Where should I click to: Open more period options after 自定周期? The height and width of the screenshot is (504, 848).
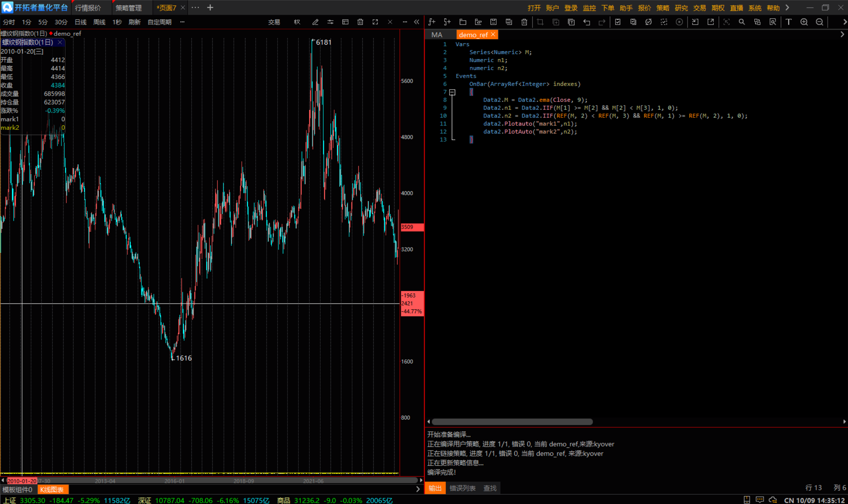183,22
